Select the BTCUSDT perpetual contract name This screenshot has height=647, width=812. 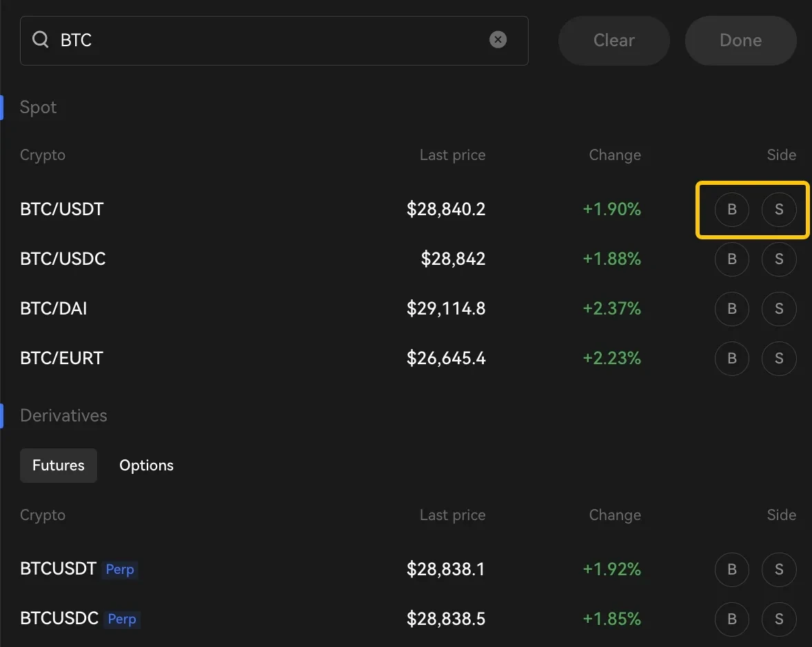coord(59,569)
